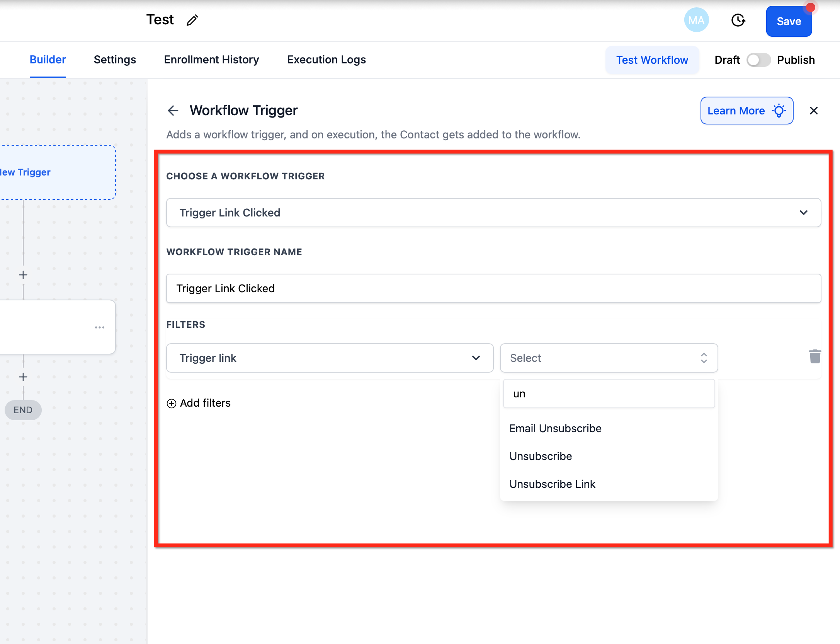Click back arrow beside Workflow Trigger

coord(173,111)
